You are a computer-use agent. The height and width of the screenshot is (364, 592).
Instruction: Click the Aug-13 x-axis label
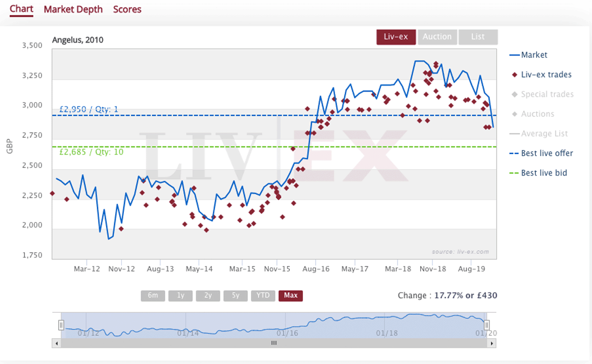coord(161,269)
